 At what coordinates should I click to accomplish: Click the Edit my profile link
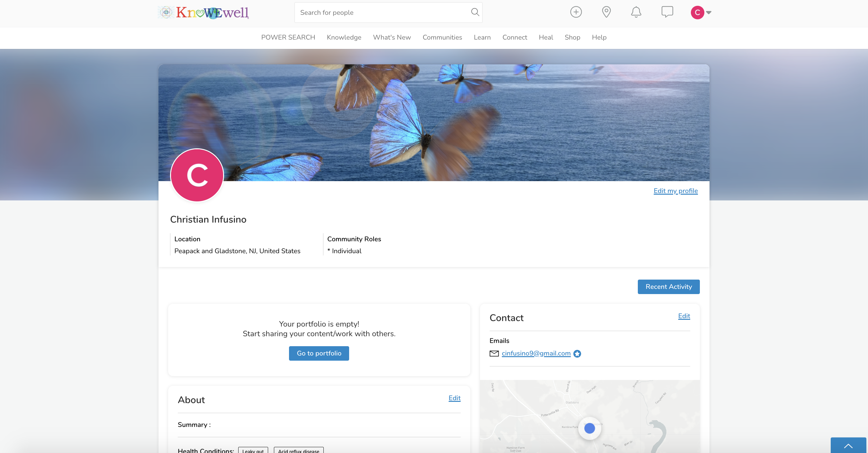pos(675,191)
